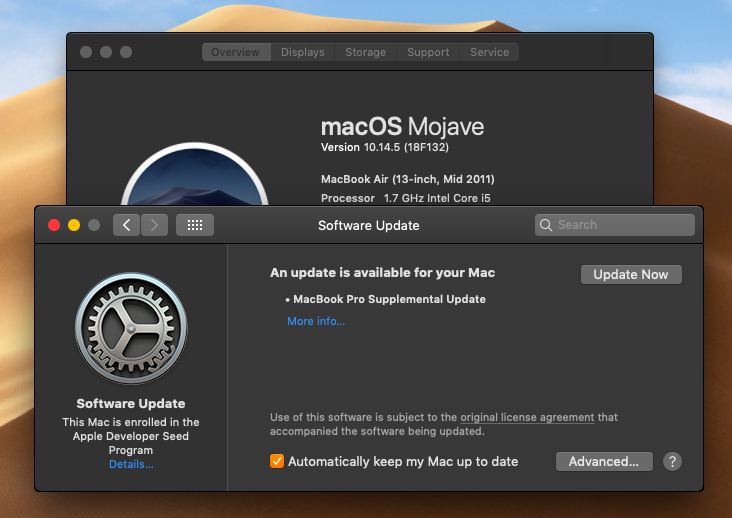Open the original license agreement link

point(528,417)
